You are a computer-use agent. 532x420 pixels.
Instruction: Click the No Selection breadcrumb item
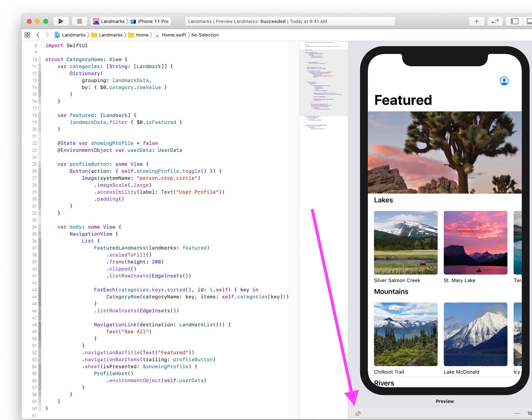(205, 35)
